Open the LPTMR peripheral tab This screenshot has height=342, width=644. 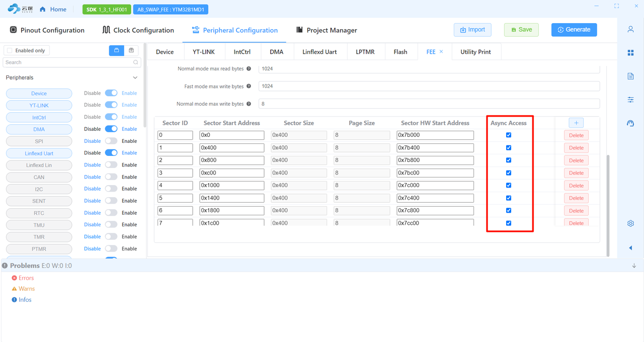[365, 52]
